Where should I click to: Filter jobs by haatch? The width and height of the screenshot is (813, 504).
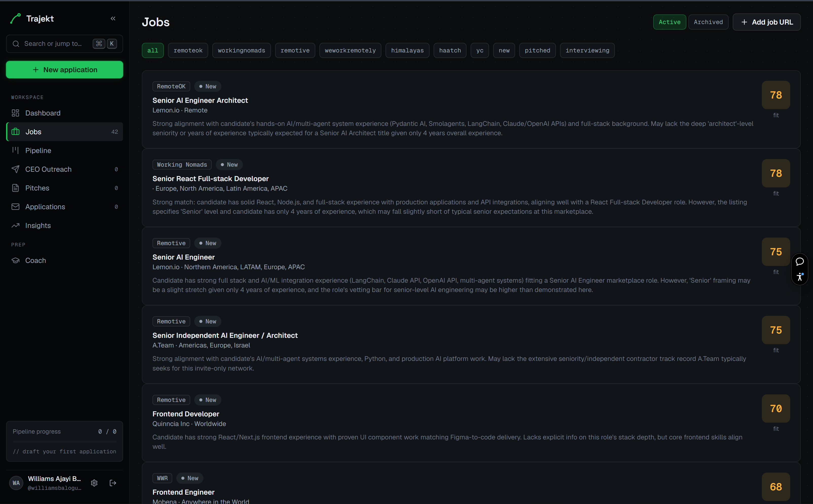point(450,50)
